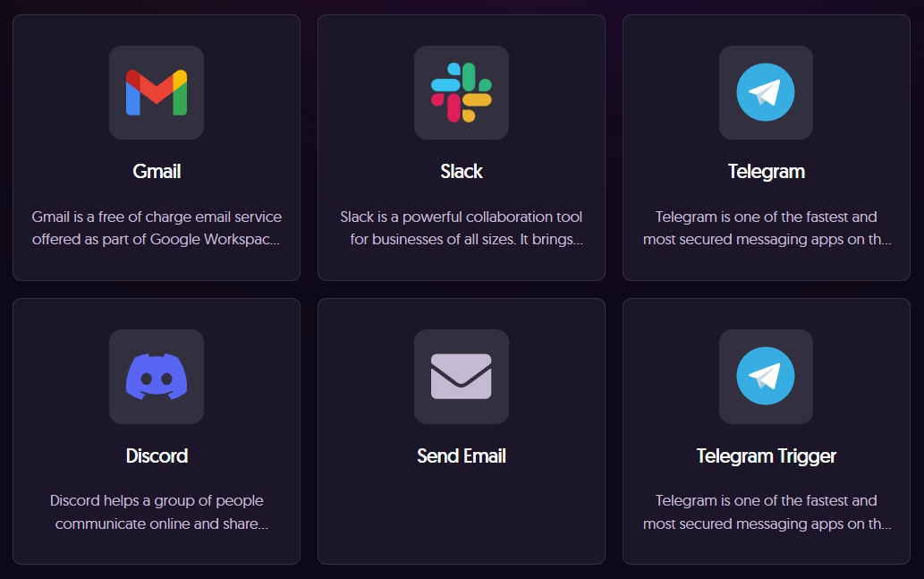
Task: Open the Discord controller logo icon
Action: coord(157,377)
